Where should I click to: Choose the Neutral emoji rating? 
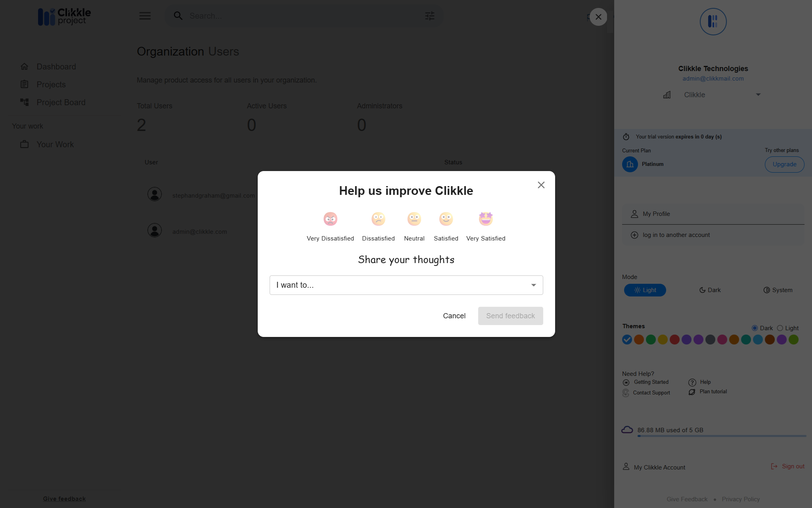414,219
